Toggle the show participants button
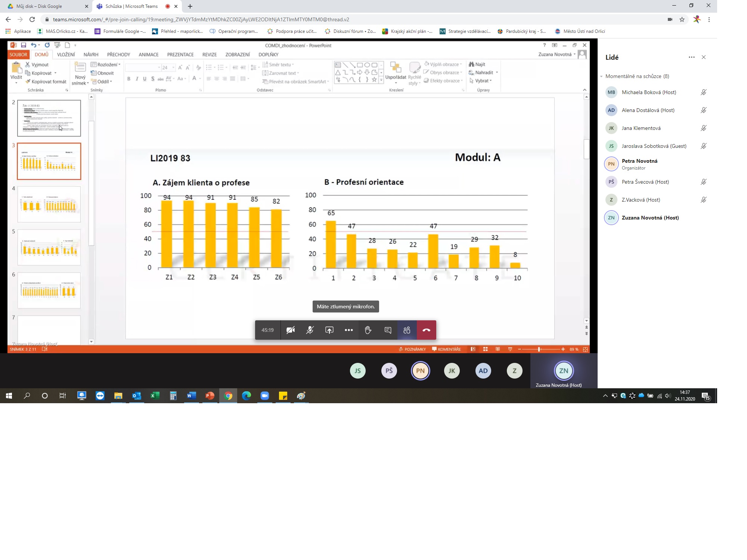 pos(407,330)
